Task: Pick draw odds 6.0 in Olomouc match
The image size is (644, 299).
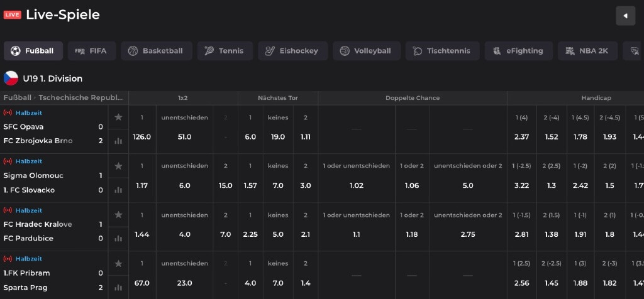Action: pos(184,178)
